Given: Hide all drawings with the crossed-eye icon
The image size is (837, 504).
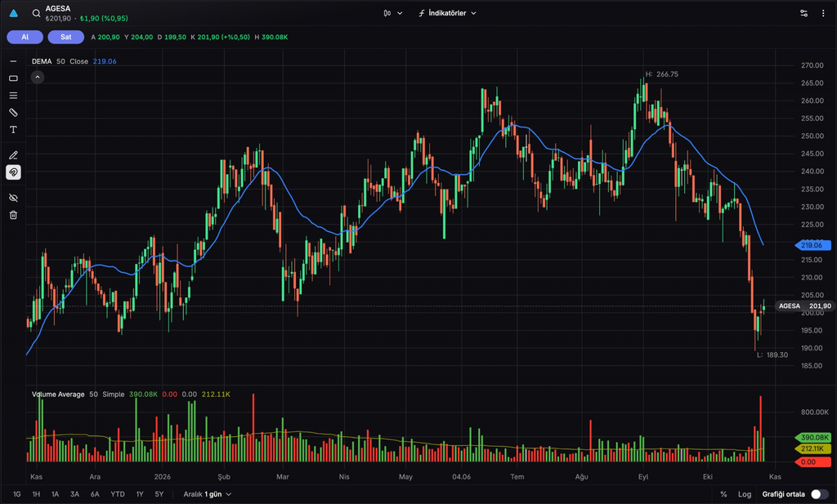Looking at the screenshot, I should (13, 198).
